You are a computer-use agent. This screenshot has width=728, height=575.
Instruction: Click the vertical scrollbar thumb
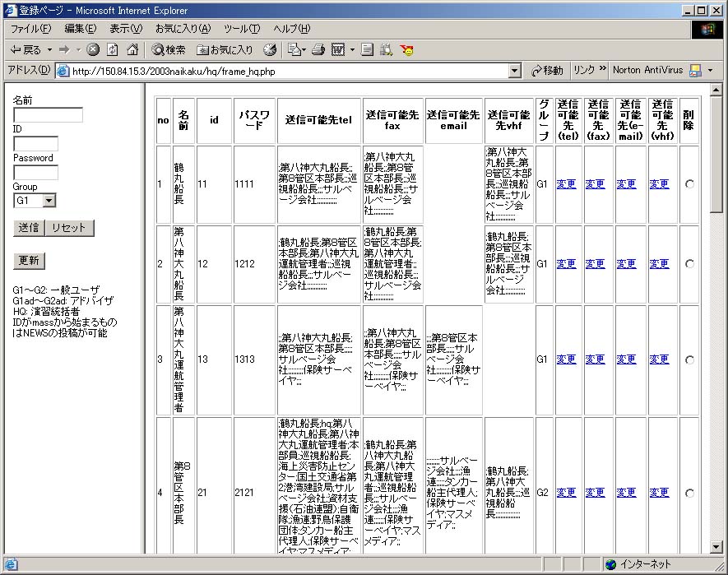coord(716,154)
